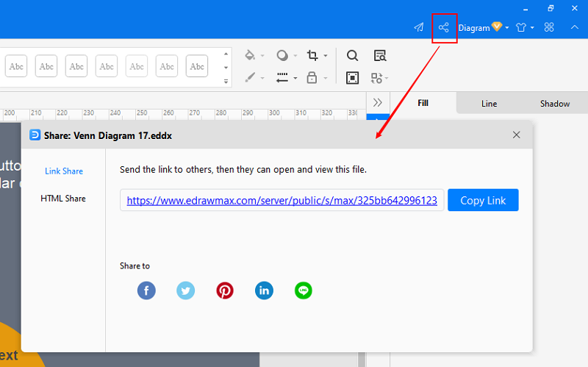
Task: Collapse right panel with double chevron
Action: (x=378, y=102)
